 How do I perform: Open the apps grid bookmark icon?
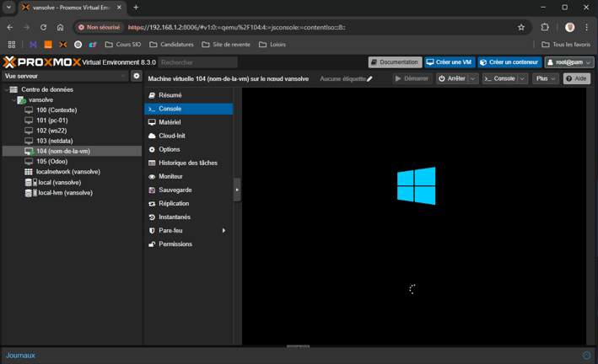12,45
